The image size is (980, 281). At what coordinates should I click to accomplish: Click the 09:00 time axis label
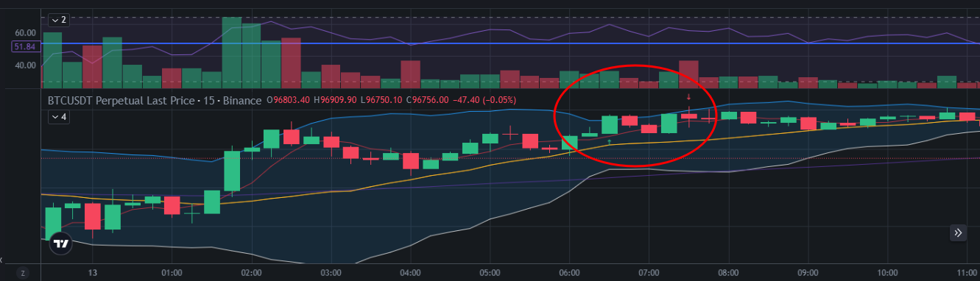pos(808,272)
